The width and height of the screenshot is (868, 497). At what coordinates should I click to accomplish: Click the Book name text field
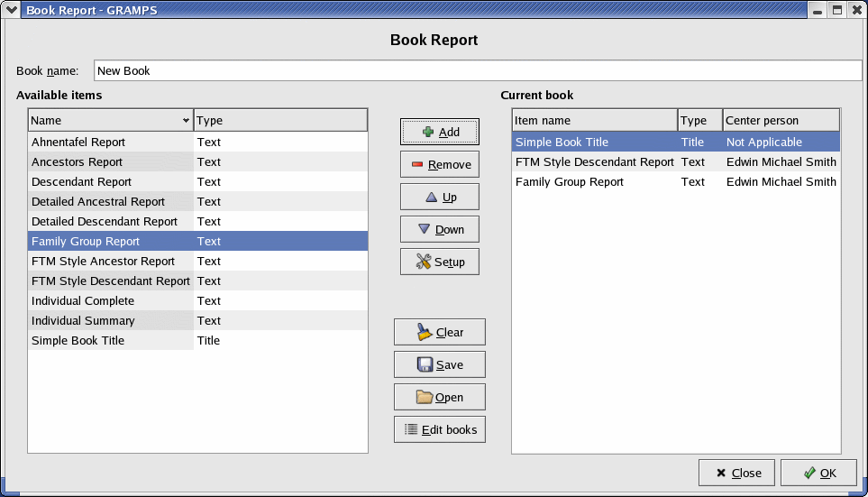[478, 70]
